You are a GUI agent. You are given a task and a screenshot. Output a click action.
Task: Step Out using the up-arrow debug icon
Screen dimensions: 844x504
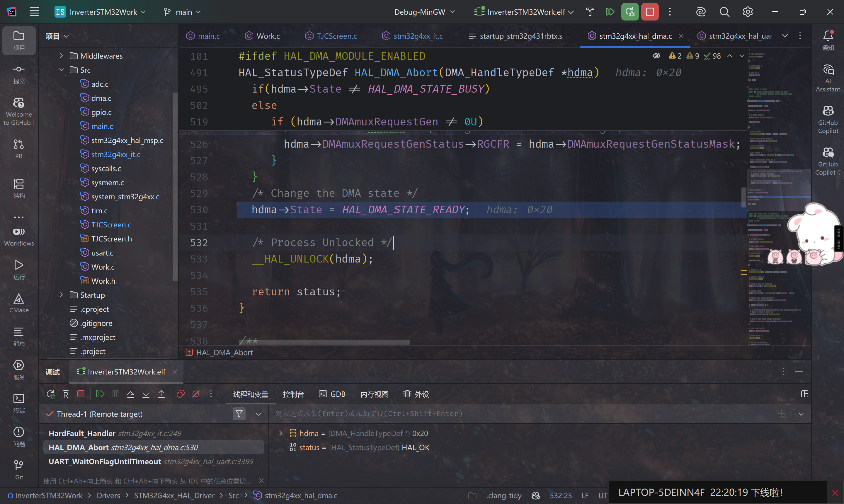pos(161,394)
